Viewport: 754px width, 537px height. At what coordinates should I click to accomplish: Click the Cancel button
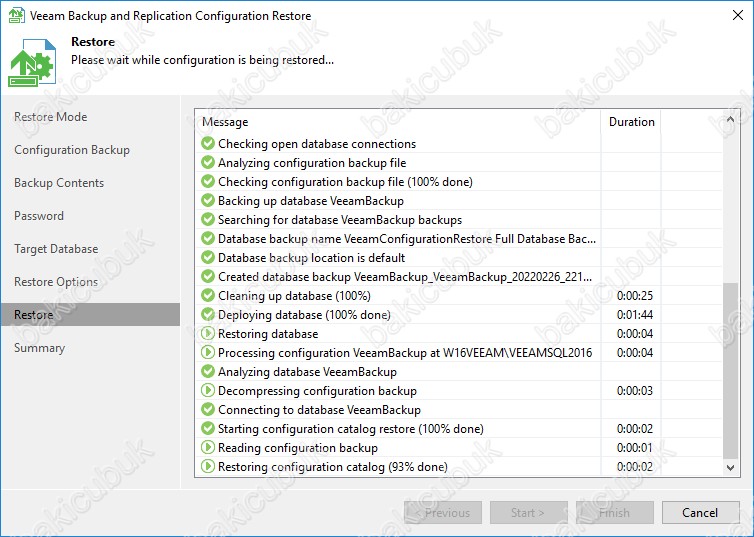[700, 512]
